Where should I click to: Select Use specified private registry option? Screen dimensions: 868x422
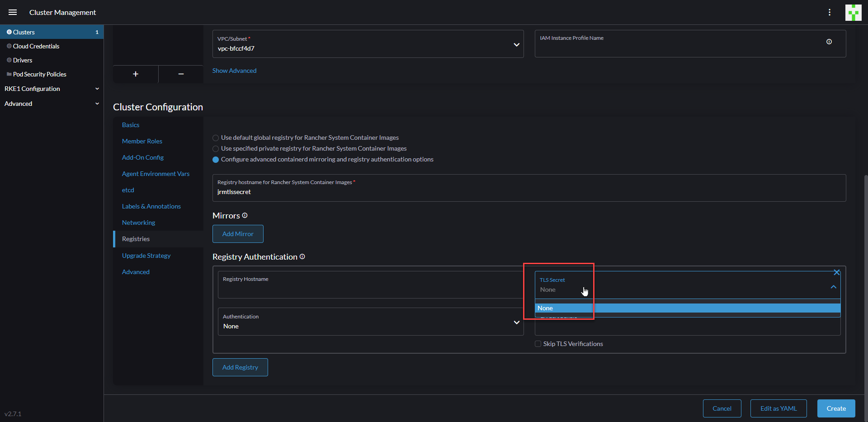(216, 149)
